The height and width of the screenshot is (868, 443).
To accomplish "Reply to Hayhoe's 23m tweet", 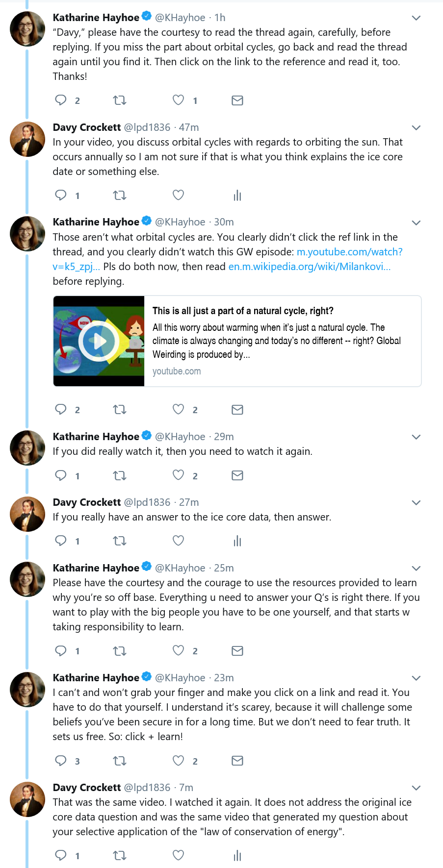I will pos(61,761).
